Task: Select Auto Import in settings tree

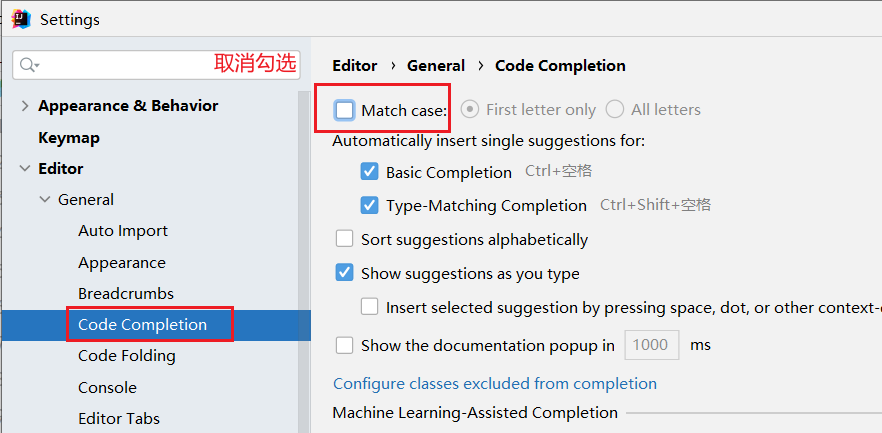Action: [123, 231]
